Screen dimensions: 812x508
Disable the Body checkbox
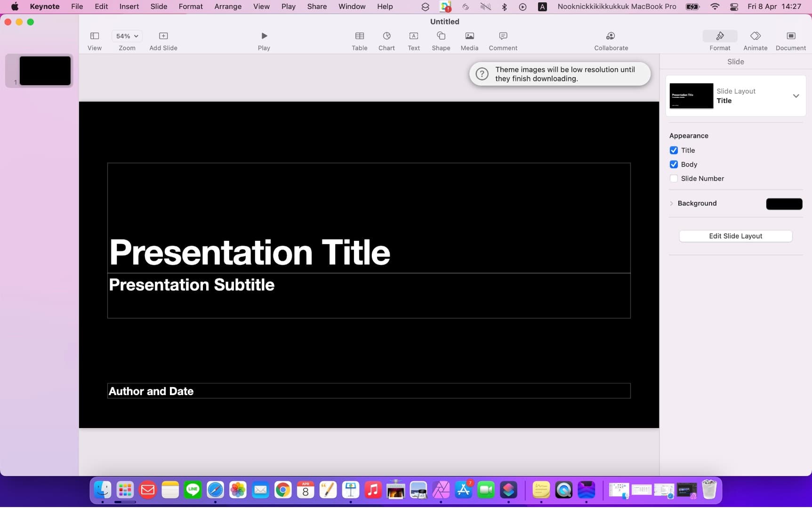coord(674,165)
